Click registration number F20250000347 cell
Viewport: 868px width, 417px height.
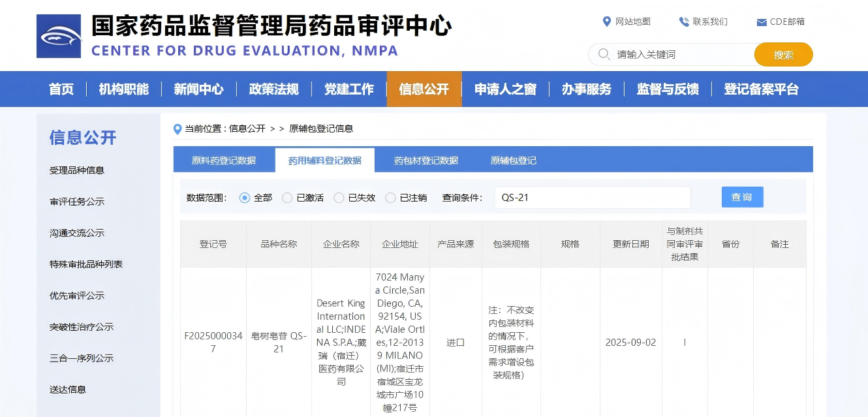[213, 343]
